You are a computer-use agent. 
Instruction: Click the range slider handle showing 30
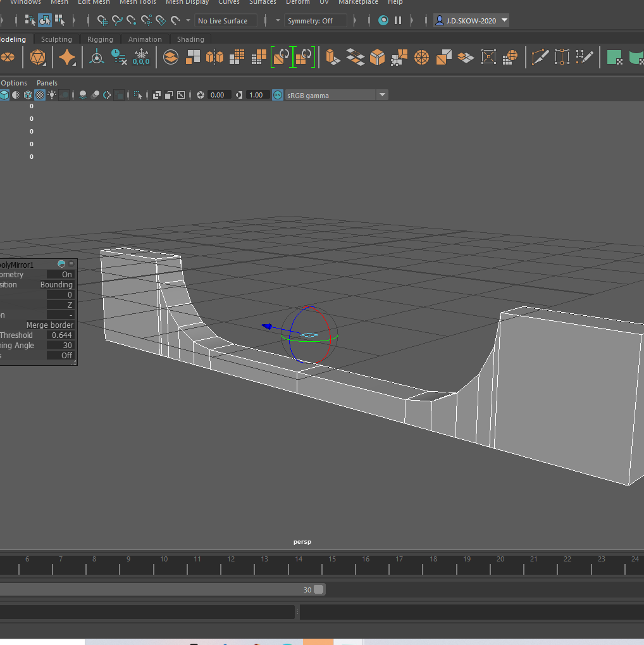[318, 589]
